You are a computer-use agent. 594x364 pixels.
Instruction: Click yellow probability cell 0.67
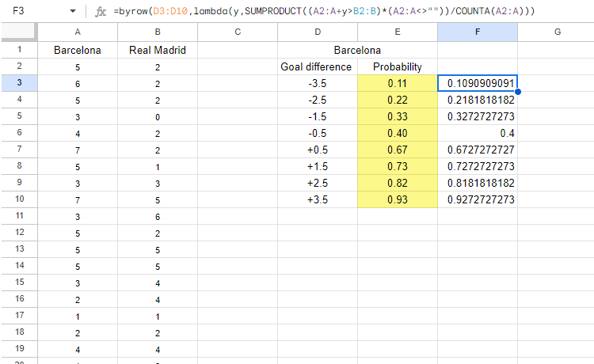coord(398,150)
